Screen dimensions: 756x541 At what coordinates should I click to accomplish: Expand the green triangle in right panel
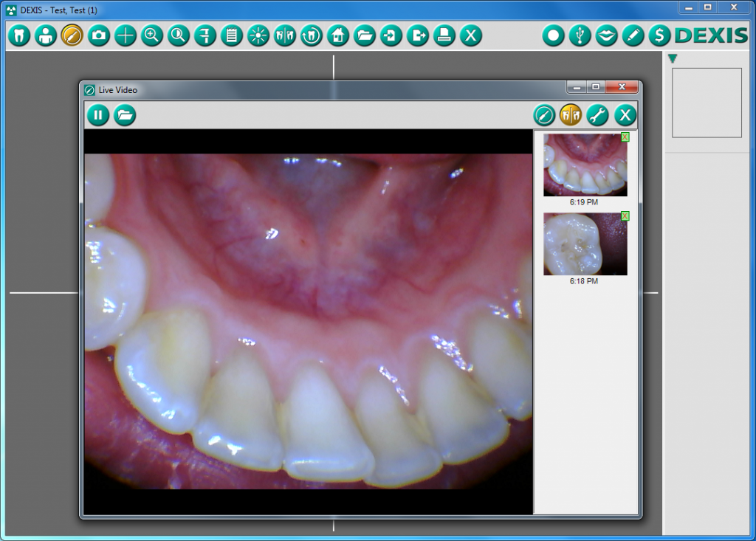pos(673,58)
